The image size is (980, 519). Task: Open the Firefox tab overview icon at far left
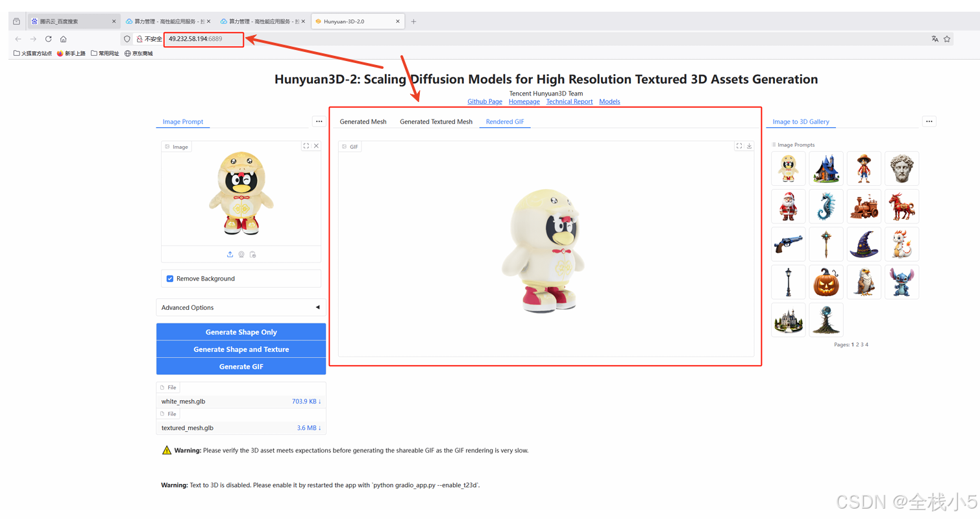[x=16, y=21]
